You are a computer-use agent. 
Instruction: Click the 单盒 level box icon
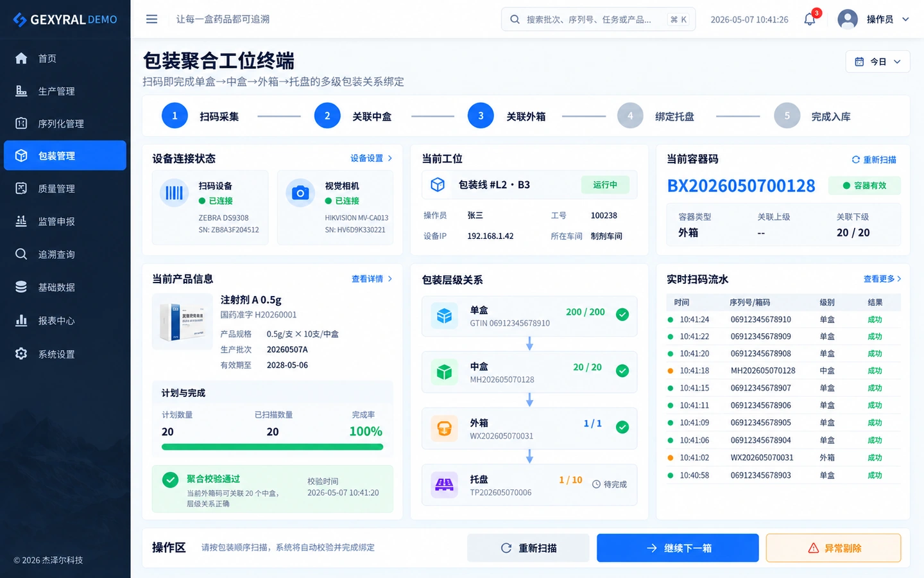[444, 316]
